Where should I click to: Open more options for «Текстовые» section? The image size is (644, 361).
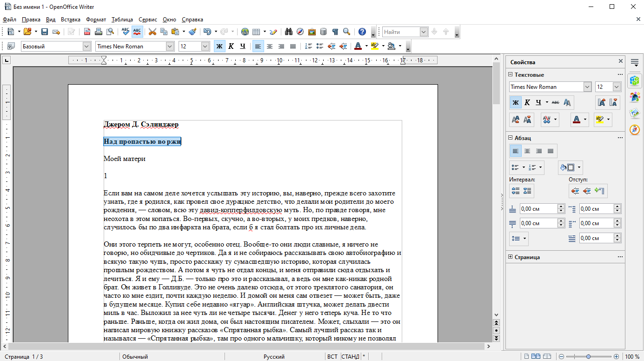click(x=620, y=74)
